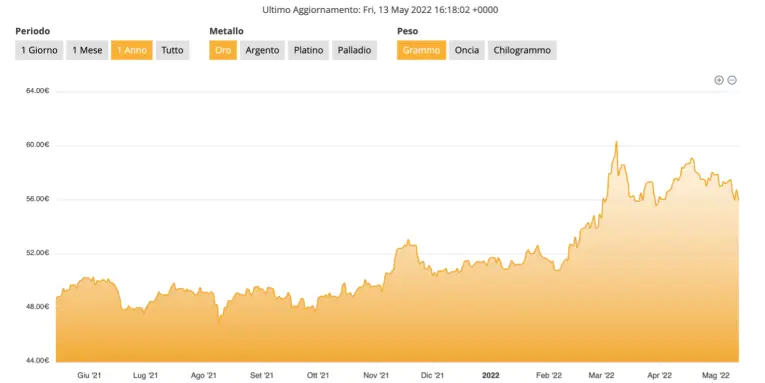Click the Periodo heading
Image resolution: width=765 pixels, height=383 pixels.
point(33,31)
